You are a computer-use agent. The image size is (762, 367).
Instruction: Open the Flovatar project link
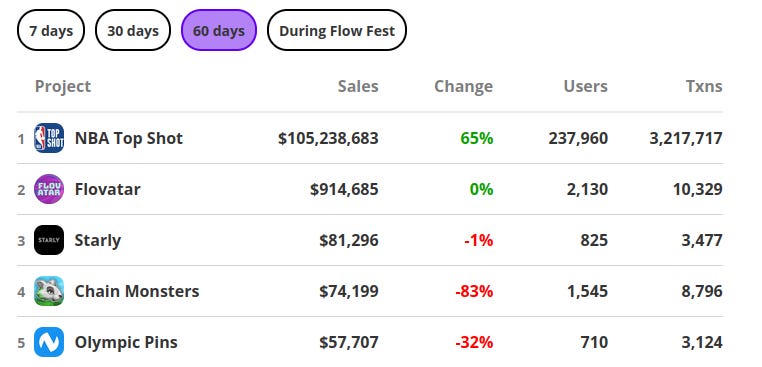tap(107, 189)
